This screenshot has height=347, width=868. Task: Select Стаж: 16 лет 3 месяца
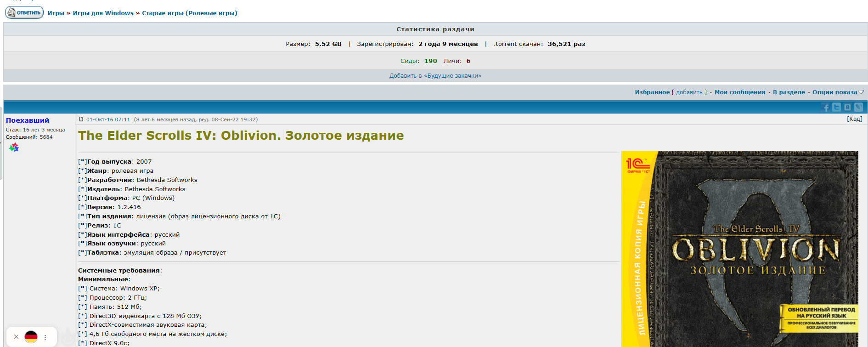(35, 130)
